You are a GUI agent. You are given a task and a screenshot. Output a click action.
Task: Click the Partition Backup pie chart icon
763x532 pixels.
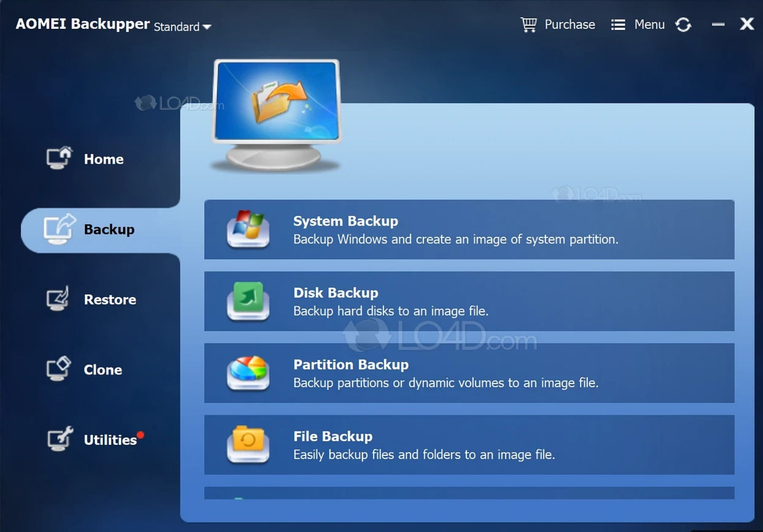point(248,373)
